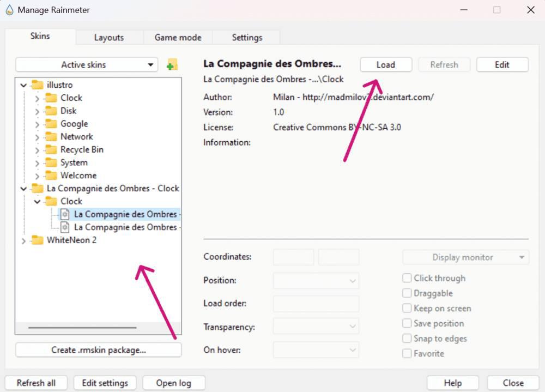This screenshot has width=545, height=392.
Task: Select the WhiteNeon 2 tree item
Action: (71, 240)
